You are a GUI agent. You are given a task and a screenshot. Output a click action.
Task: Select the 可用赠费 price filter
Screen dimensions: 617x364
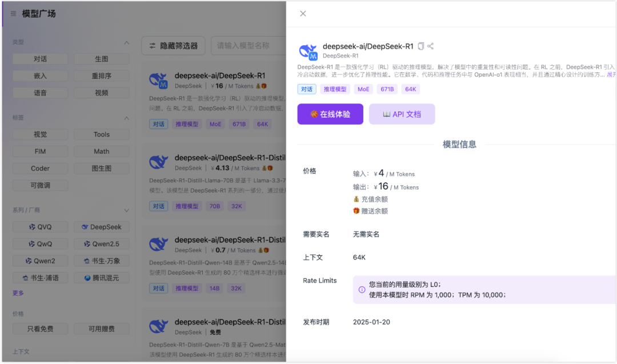point(102,329)
